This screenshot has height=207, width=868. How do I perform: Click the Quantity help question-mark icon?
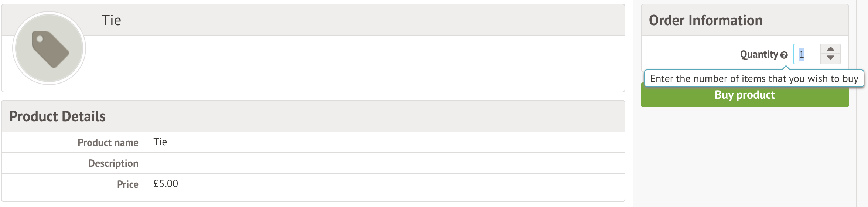[x=784, y=55]
